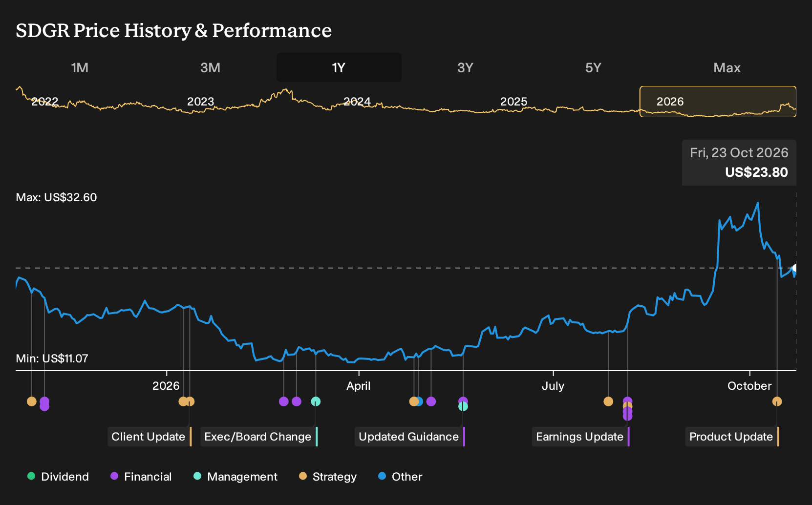Viewport: 812px width, 505px height.
Task: Click the lone orange event dot after July
Action: coord(608,401)
